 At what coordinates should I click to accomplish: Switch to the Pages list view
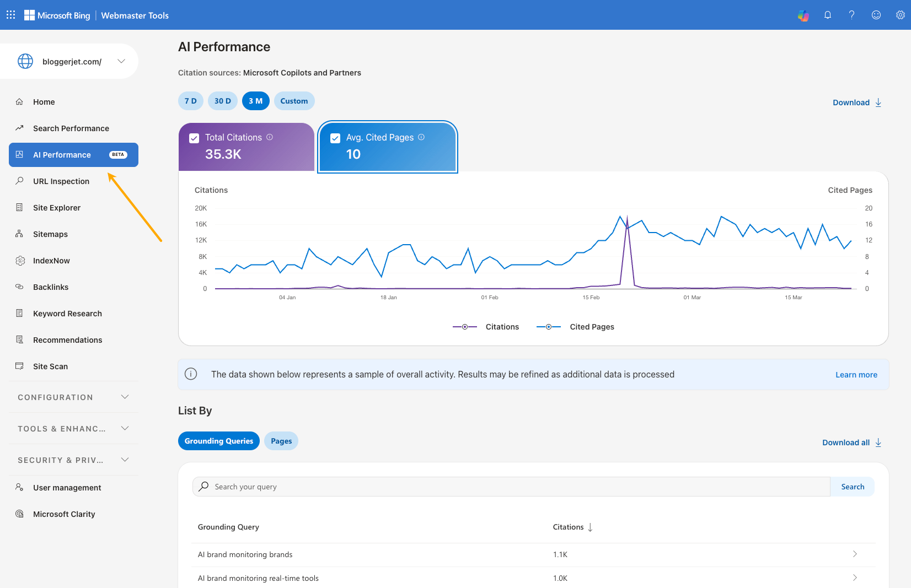[x=281, y=441]
